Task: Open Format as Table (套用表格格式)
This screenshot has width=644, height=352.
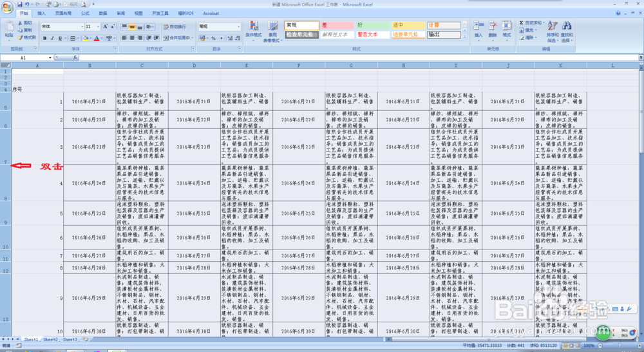Action: point(272,32)
